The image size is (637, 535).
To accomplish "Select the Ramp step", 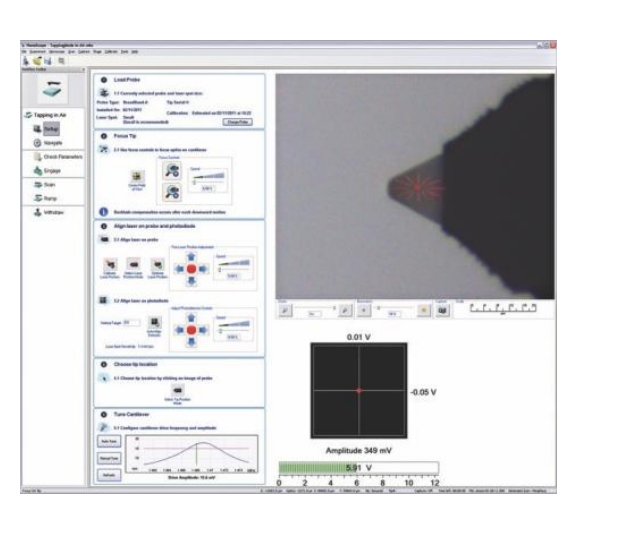I will pyautogui.click(x=49, y=199).
